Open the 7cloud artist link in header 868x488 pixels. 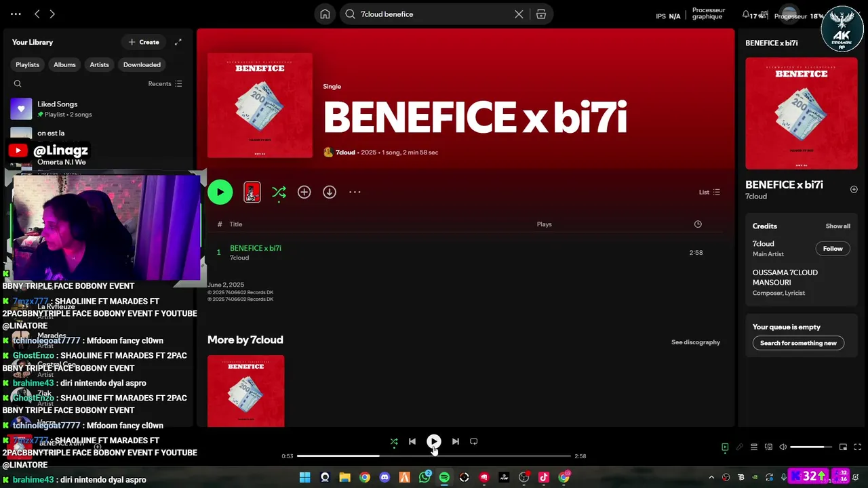click(x=345, y=152)
